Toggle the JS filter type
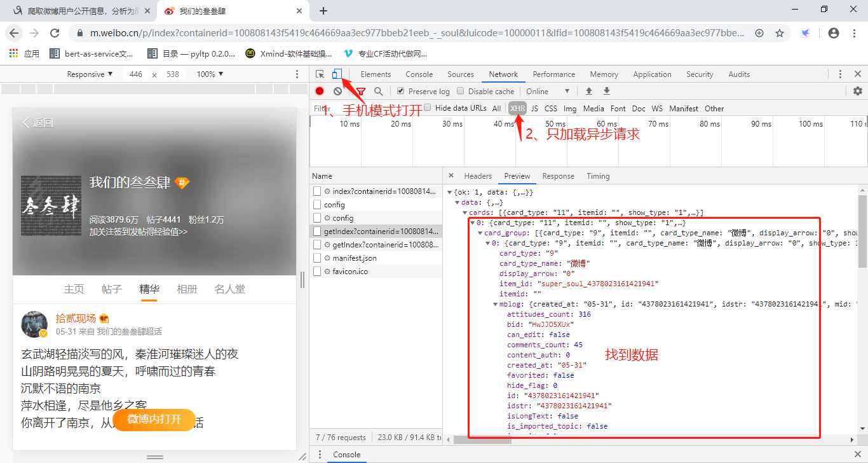Screen dimensions: 868x463 click(534, 109)
